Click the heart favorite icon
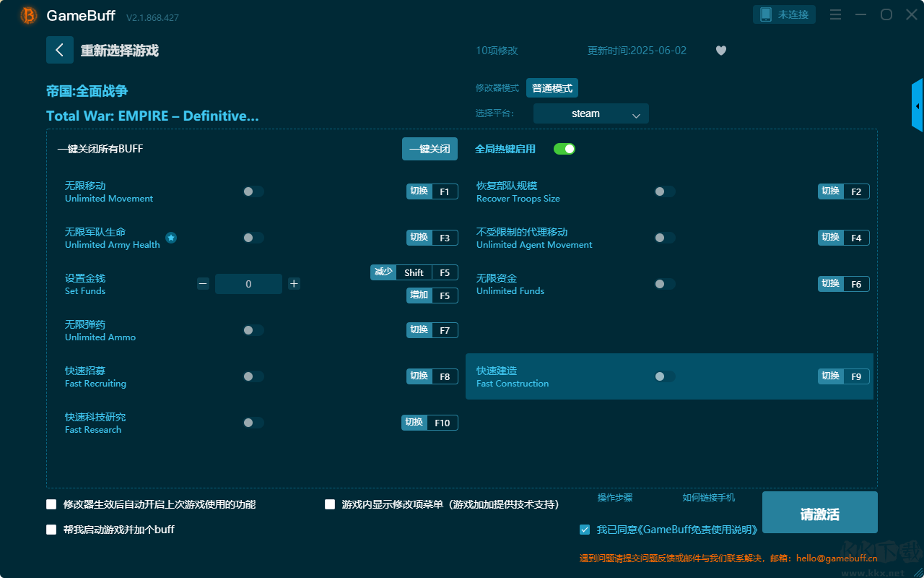 pos(720,51)
